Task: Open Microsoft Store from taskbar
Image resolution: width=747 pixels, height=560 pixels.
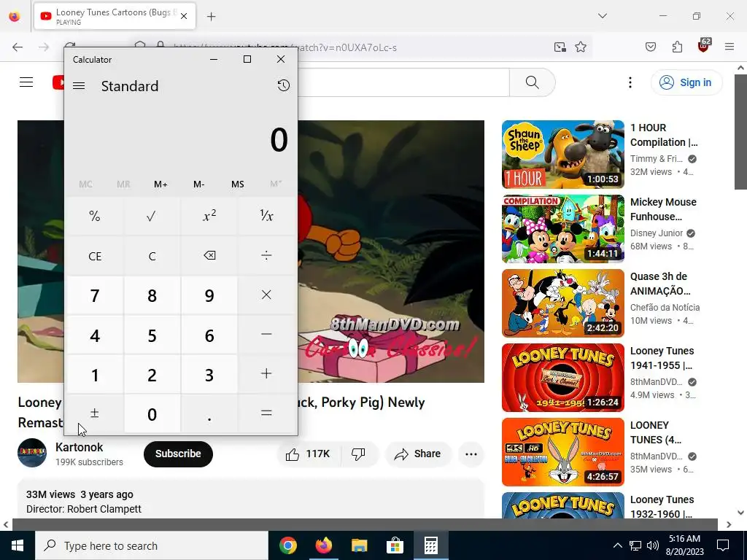Action: tap(395, 545)
